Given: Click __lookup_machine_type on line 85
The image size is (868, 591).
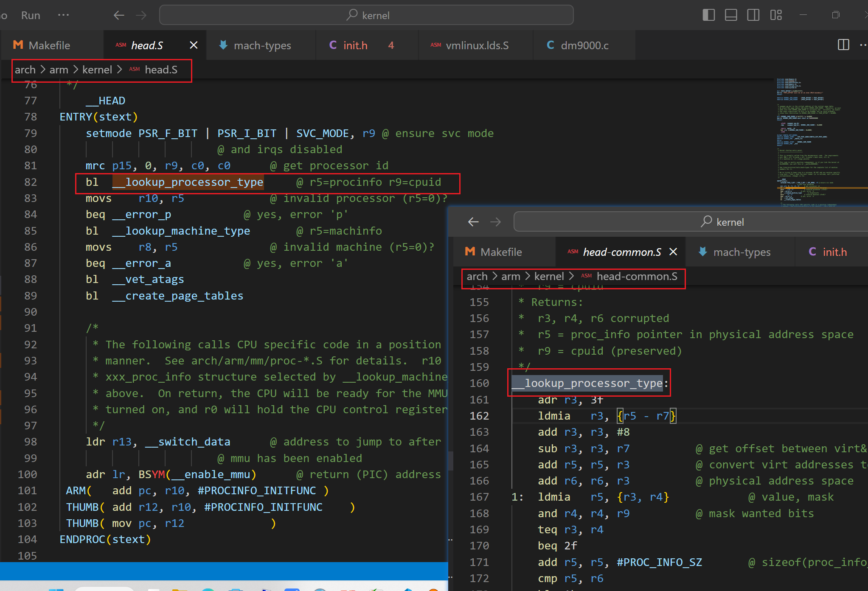Looking at the screenshot, I should pos(181,231).
